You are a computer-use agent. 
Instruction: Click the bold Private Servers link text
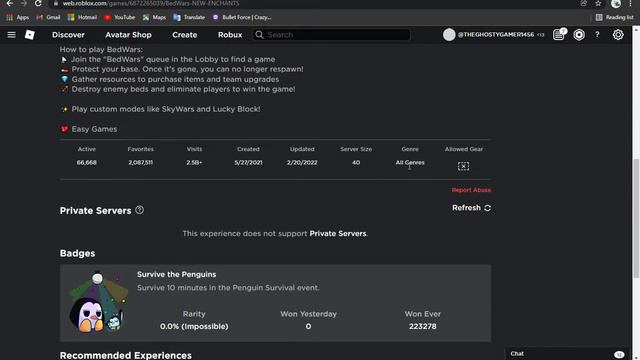[338, 233]
